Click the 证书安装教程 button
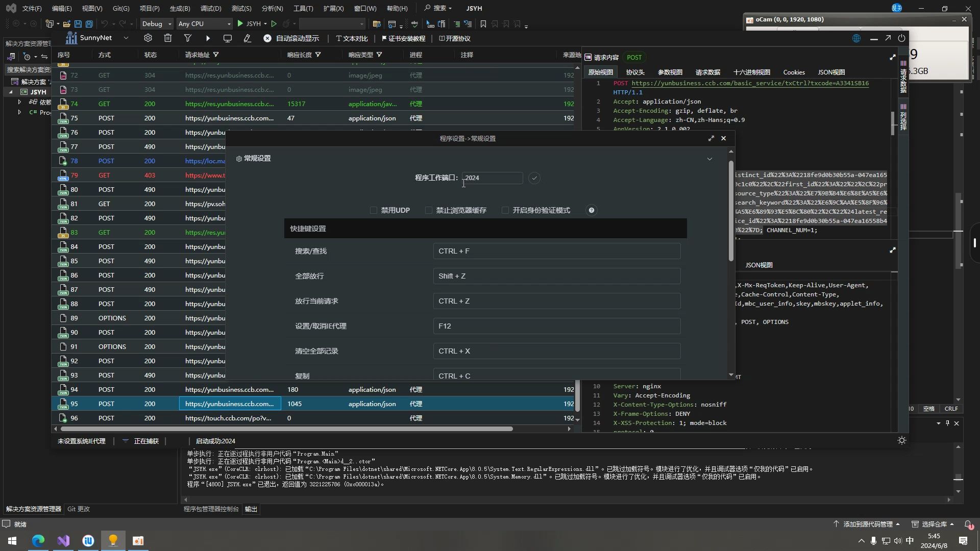 [x=403, y=38]
